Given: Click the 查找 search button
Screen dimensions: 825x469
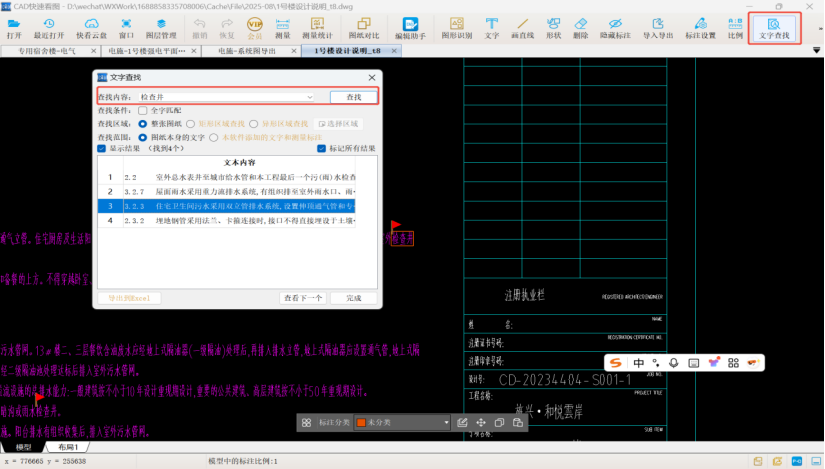Looking at the screenshot, I should pos(353,97).
